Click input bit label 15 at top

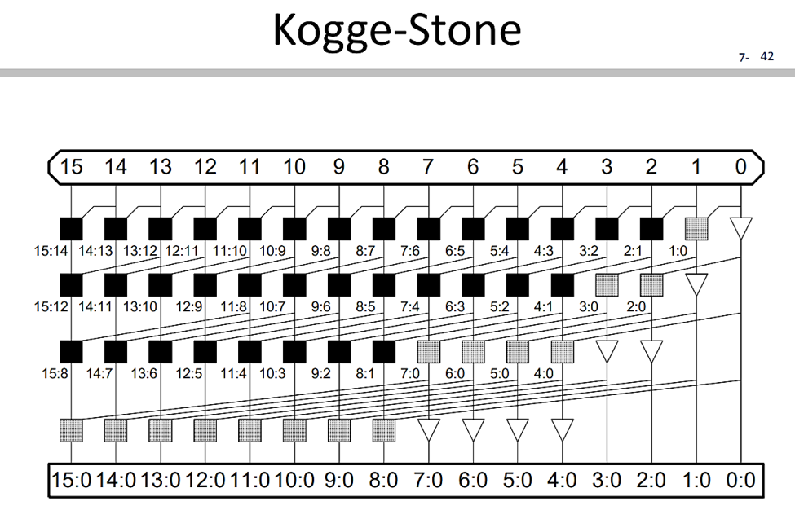[x=72, y=167]
